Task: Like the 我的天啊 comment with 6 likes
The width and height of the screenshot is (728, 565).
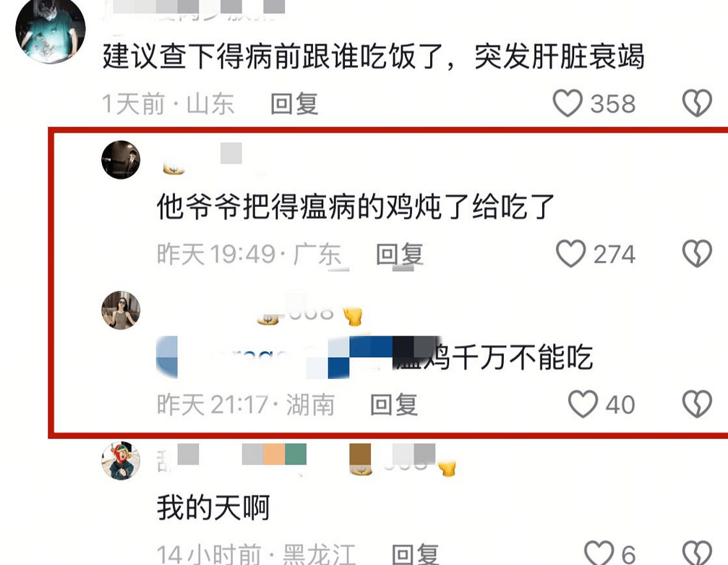Action: click(599, 554)
